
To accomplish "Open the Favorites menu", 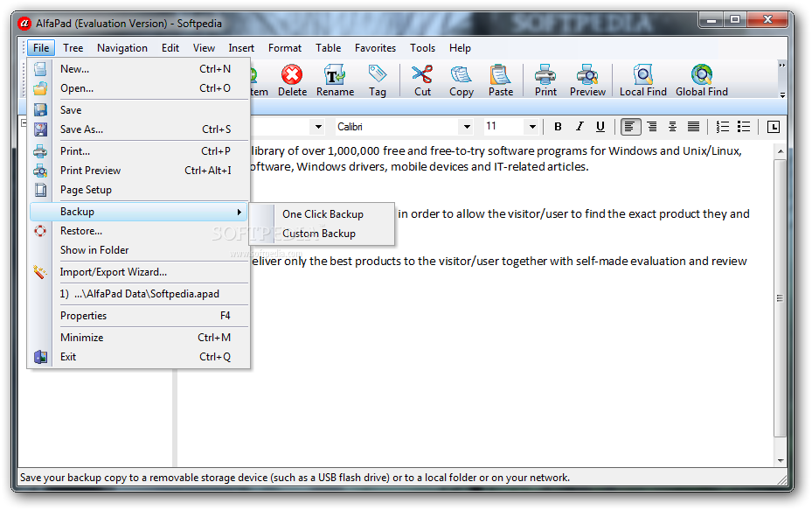I will [x=376, y=48].
